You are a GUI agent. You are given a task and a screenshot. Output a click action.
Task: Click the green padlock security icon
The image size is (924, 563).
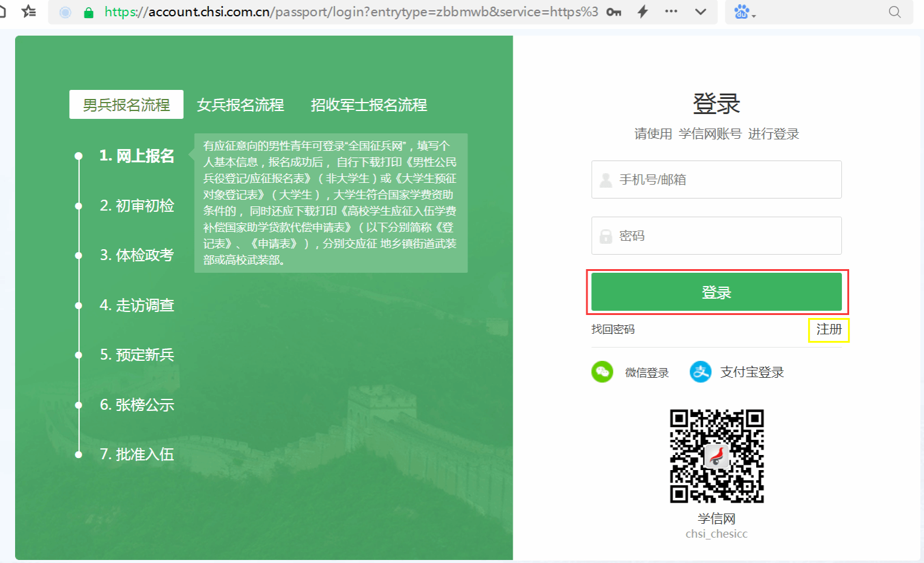(89, 13)
